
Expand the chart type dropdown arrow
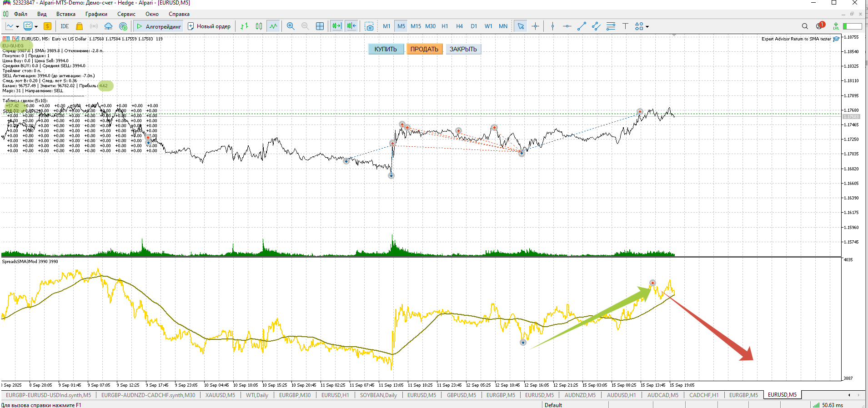17,26
